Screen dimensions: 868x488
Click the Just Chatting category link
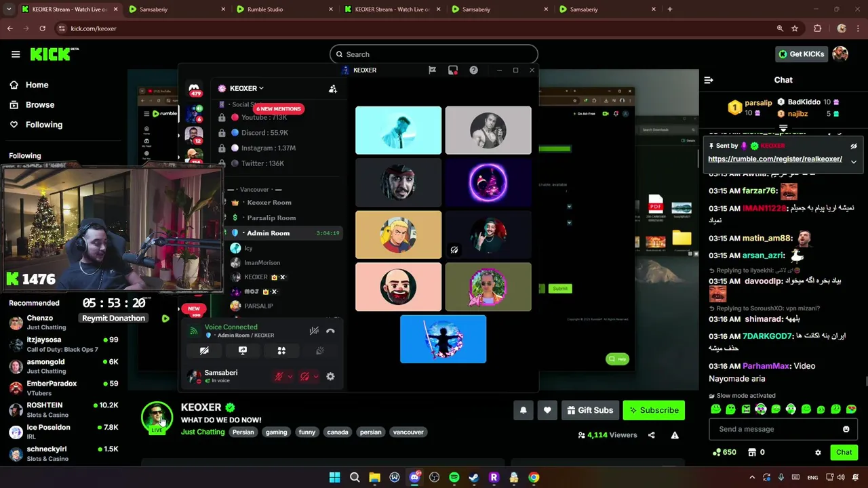(x=203, y=432)
